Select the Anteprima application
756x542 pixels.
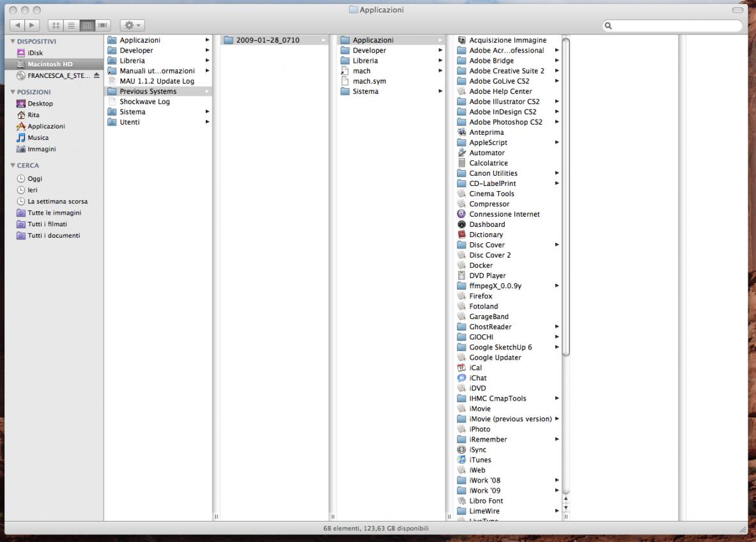508,132
